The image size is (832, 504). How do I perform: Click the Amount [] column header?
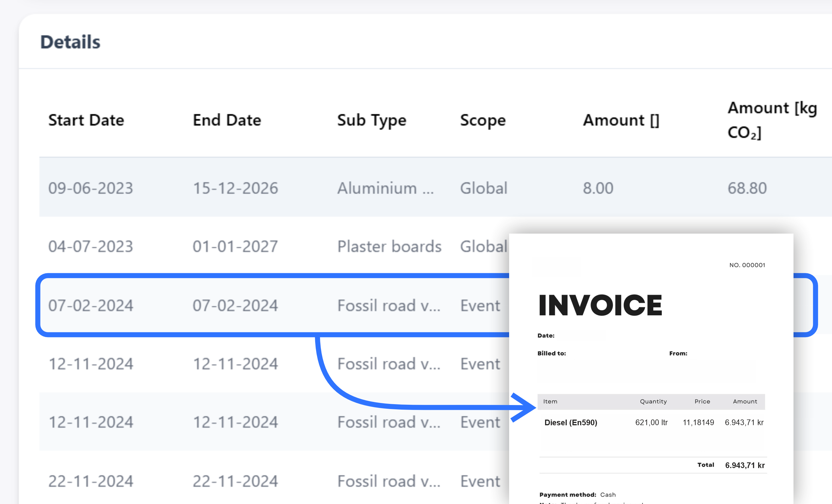[621, 120]
